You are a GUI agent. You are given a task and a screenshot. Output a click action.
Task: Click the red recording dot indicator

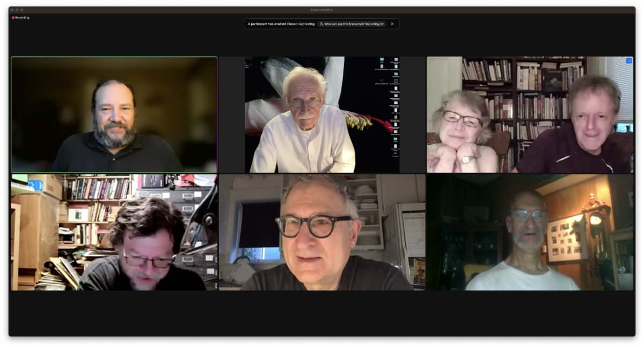click(x=13, y=18)
